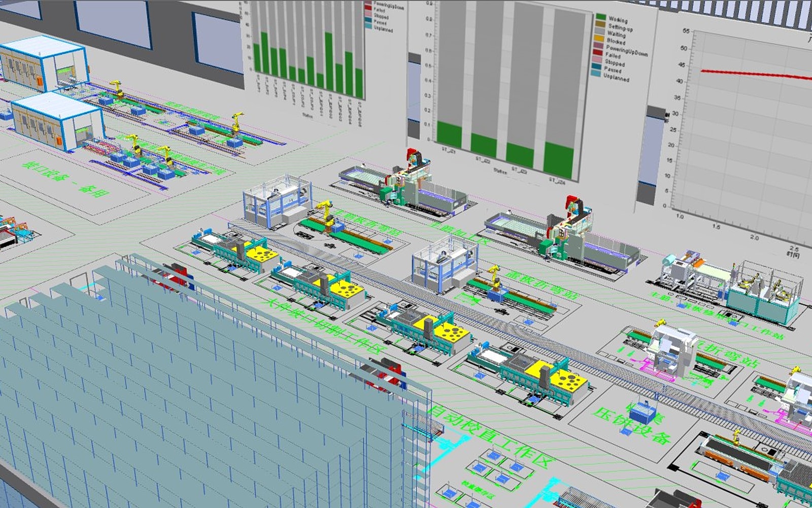Click the orange Blocked legend swatch
The height and width of the screenshot is (508, 812).
point(599,38)
